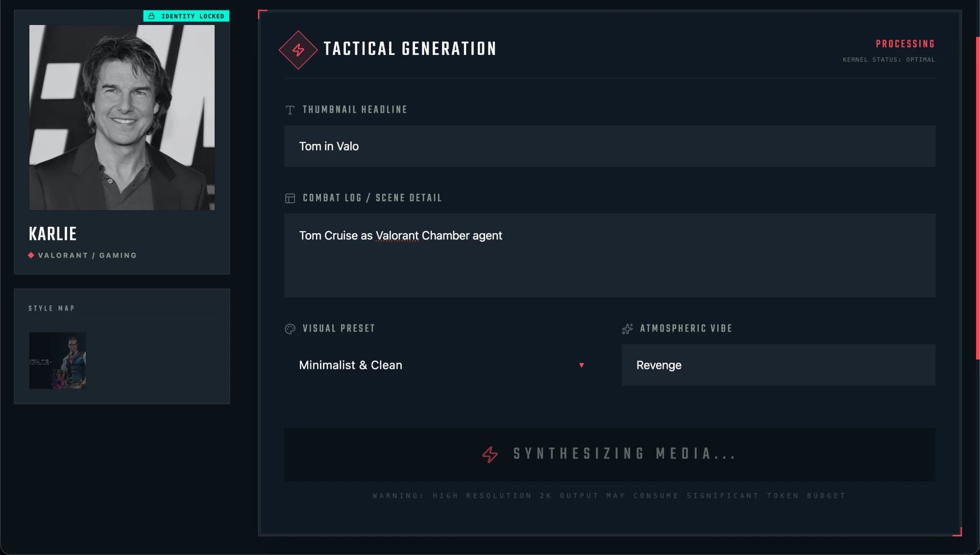Click the Identity Locked badge
This screenshot has height=555, width=980.
point(186,16)
